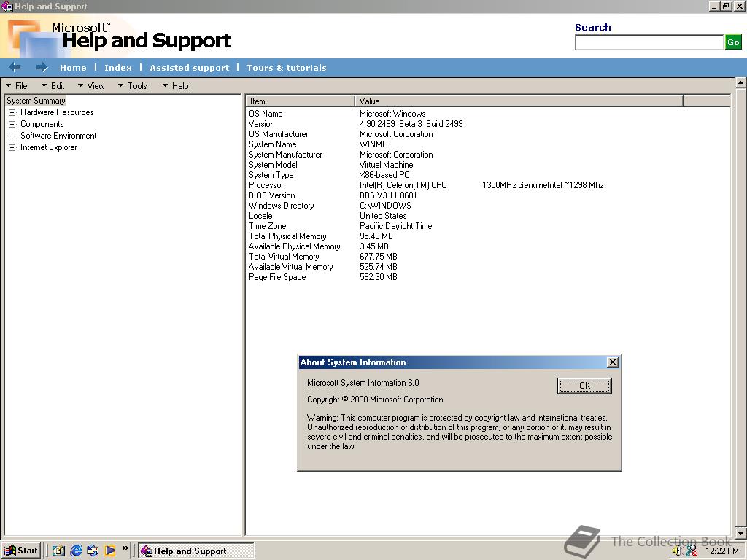747x560 pixels.
Task: Open the volume speaker tray icon
Action: (x=678, y=551)
